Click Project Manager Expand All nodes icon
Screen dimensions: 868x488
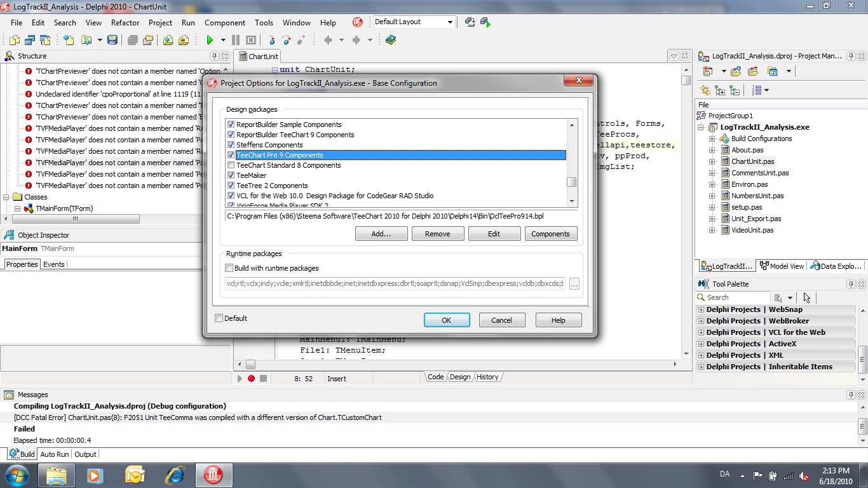tap(720, 90)
